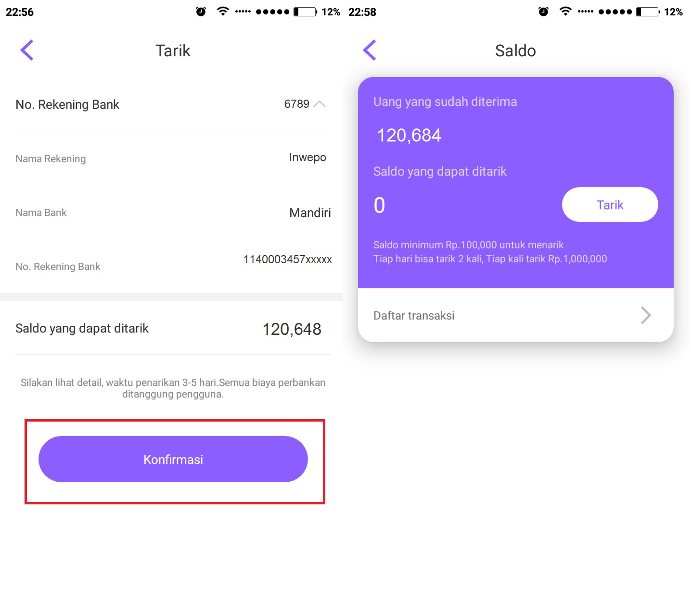Image resolution: width=691 pixels, height=616 pixels.
Task: Tap the No. Rekening Bank header label
Action: [x=67, y=104]
